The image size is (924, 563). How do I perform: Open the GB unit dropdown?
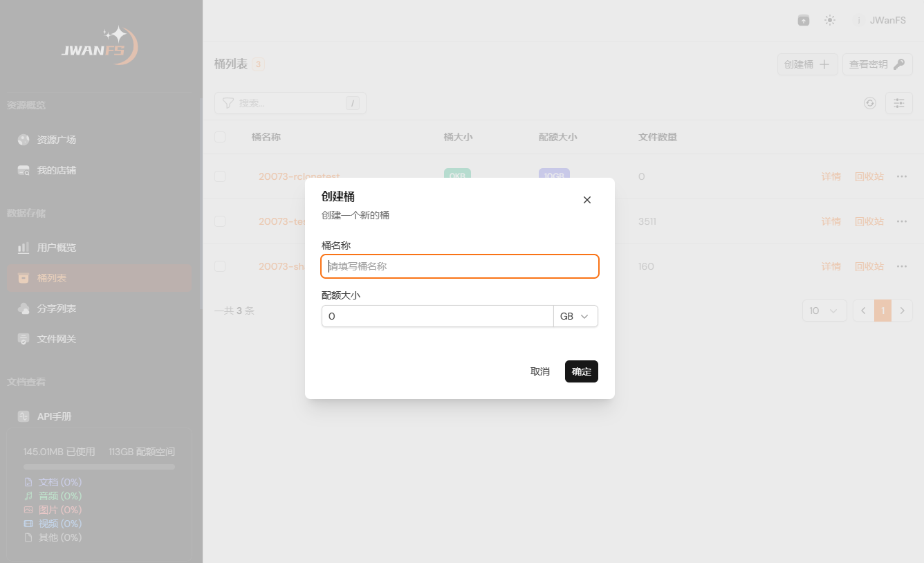pyautogui.click(x=575, y=316)
